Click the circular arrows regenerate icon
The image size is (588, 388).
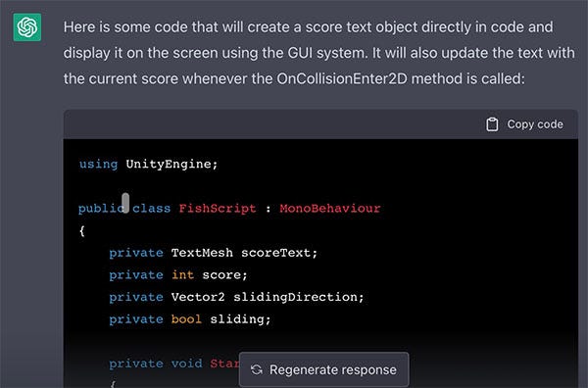point(257,370)
